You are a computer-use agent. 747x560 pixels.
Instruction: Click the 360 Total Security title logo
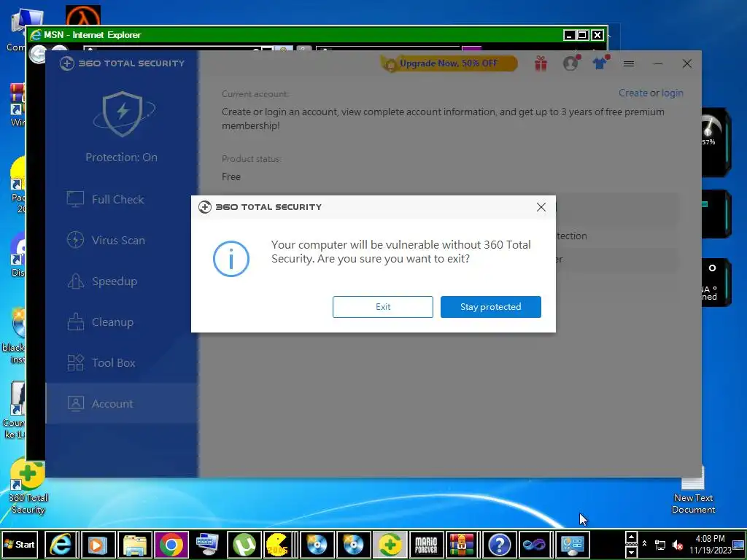[x=122, y=63]
